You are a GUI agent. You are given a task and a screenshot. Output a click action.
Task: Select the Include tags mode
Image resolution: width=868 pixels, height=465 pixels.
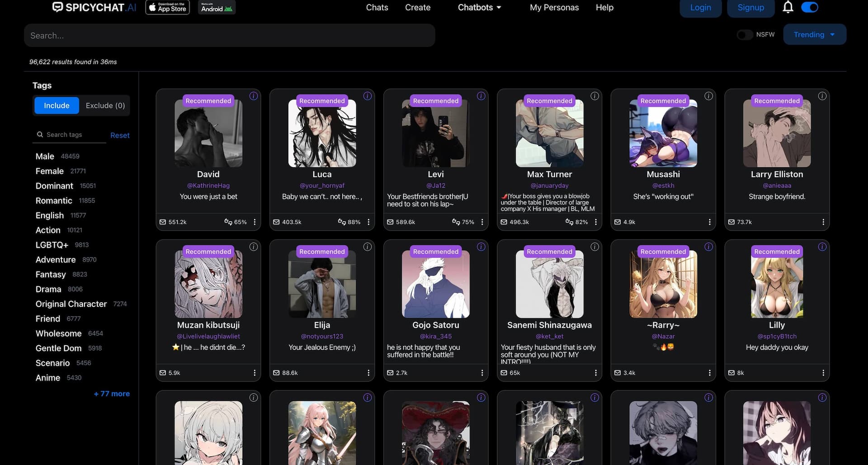[57, 105]
